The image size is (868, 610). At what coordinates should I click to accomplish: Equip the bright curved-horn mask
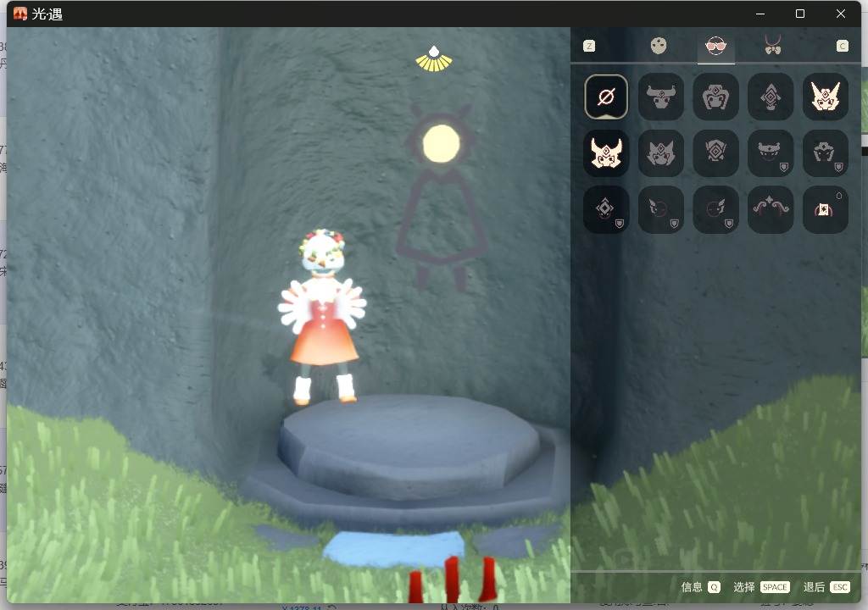pyautogui.click(x=606, y=153)
